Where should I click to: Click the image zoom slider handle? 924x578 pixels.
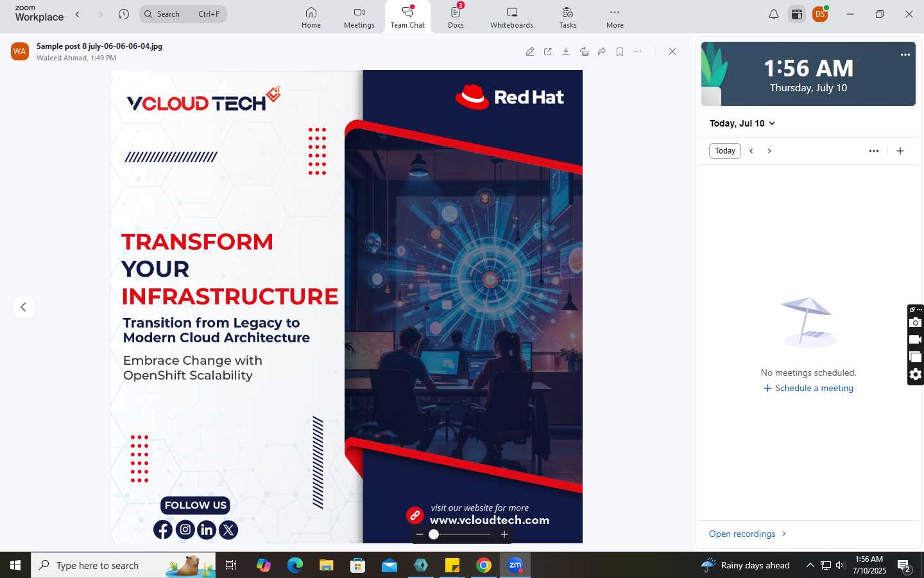click(x=434, y=534)
